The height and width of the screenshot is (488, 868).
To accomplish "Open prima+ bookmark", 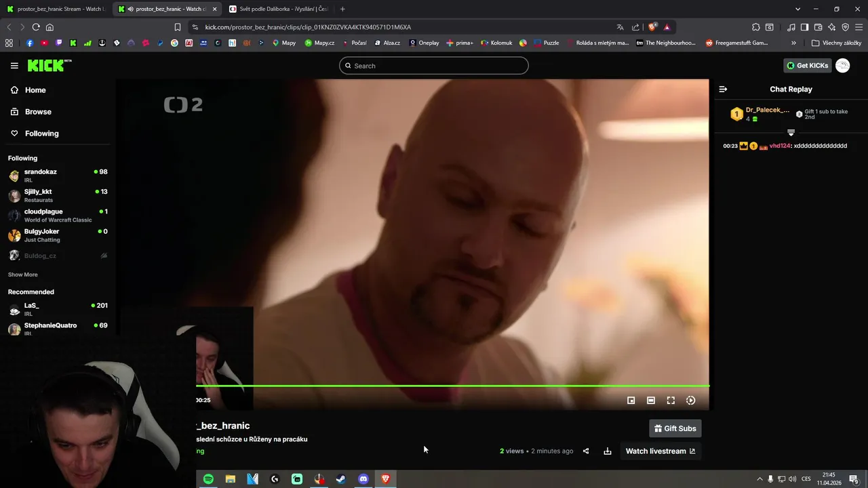I will pos(460,43).
